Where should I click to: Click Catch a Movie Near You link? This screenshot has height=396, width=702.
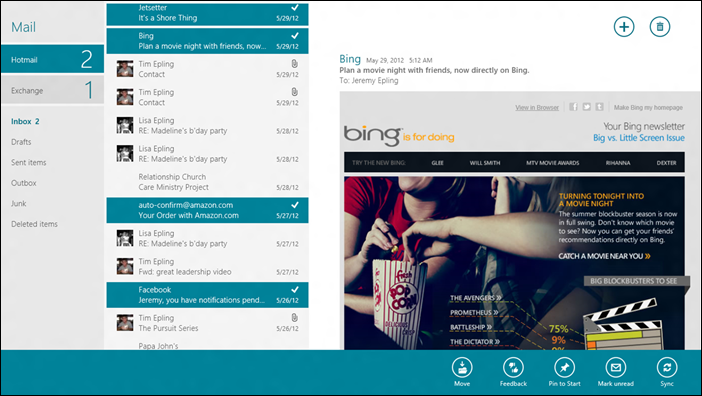[604, 256]
